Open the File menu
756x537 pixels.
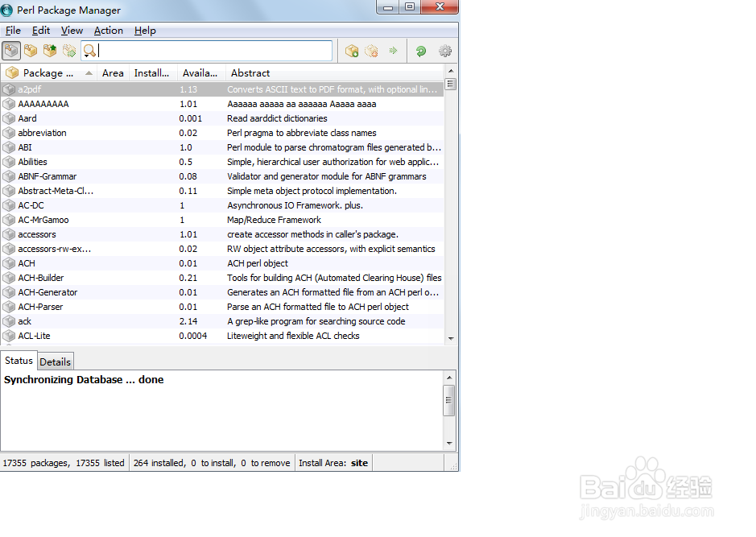[x=13, y=31]
